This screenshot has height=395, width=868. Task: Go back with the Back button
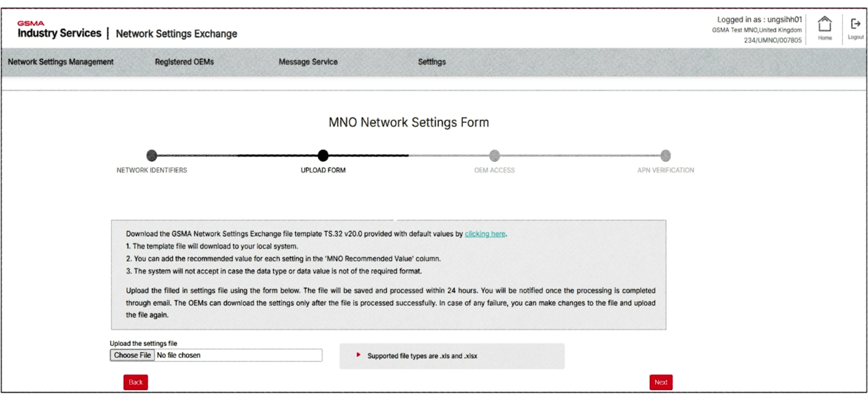tap(136, 382)
